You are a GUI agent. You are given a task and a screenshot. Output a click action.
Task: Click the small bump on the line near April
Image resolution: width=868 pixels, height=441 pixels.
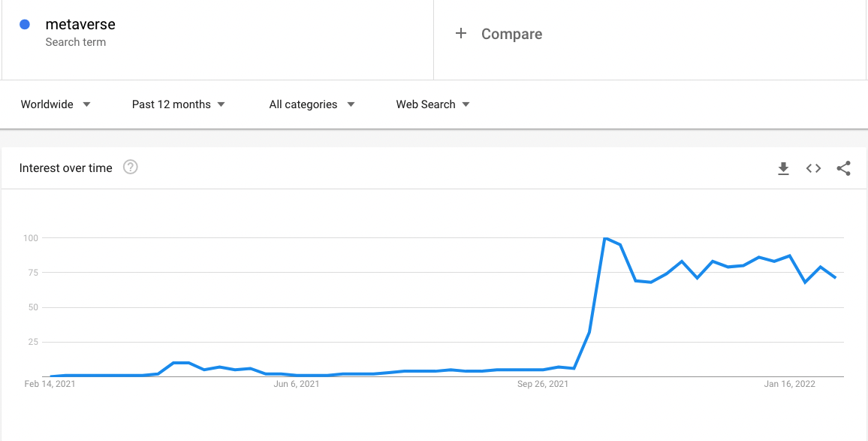pyautogui.click(x=181, y=363)
